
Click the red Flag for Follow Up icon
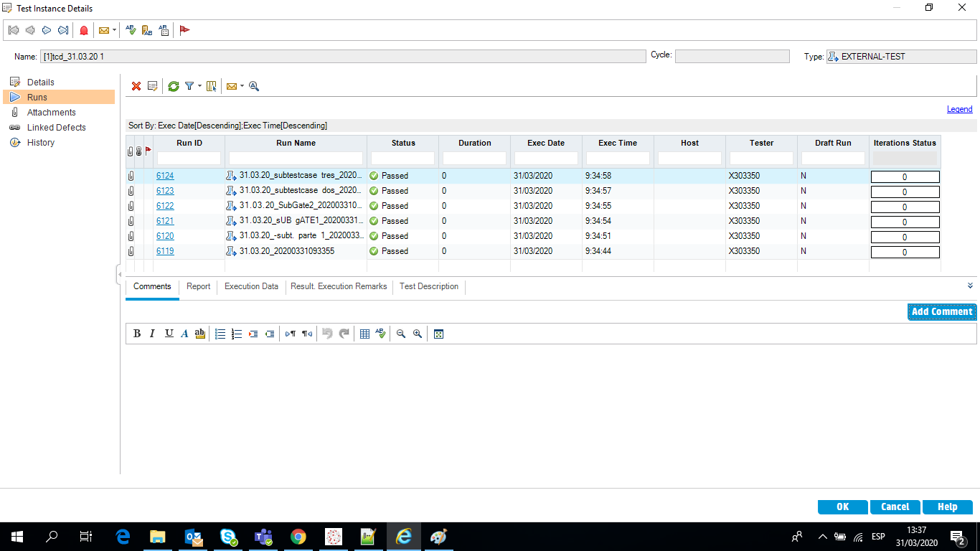(184, 30)
